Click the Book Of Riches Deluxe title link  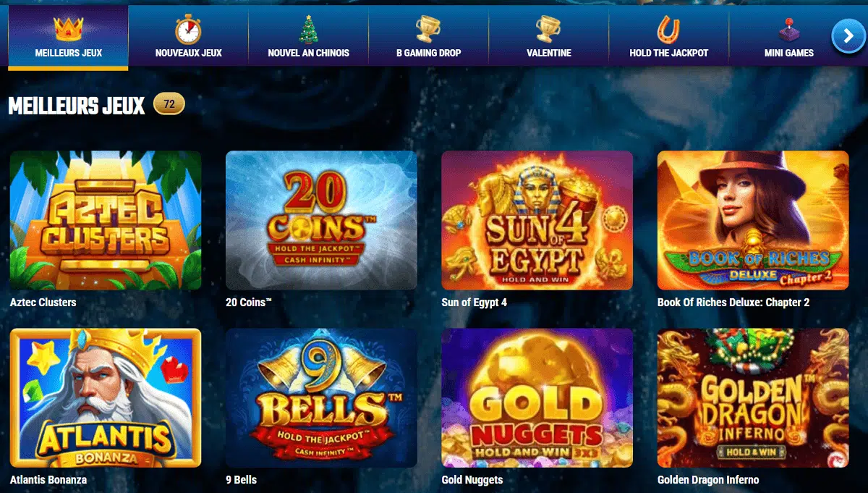[x=733, y=302]
